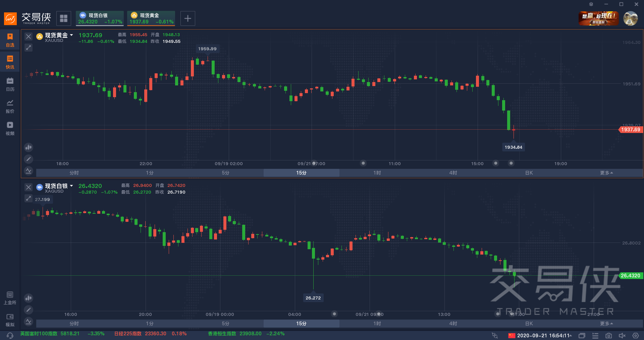644x340 pixels.
Task: Switch to the 现货白银 tab at top
Action: click(x=100, y=18)
